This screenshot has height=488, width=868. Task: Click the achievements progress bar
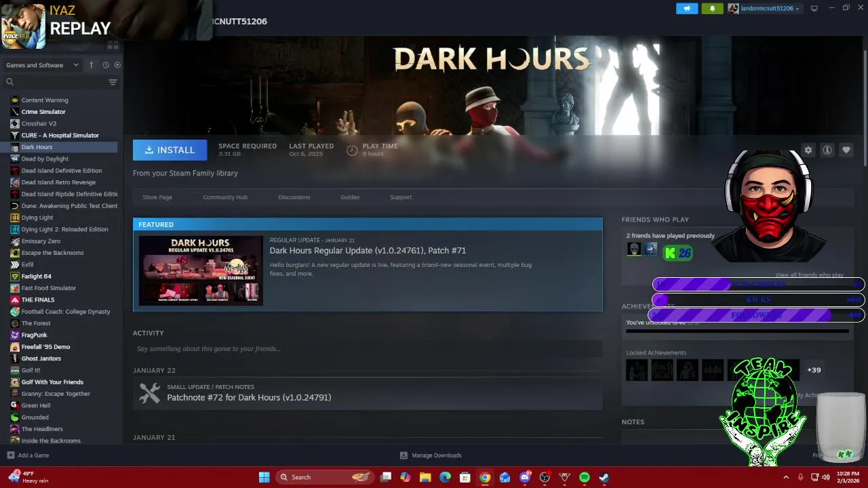[737, 331]
